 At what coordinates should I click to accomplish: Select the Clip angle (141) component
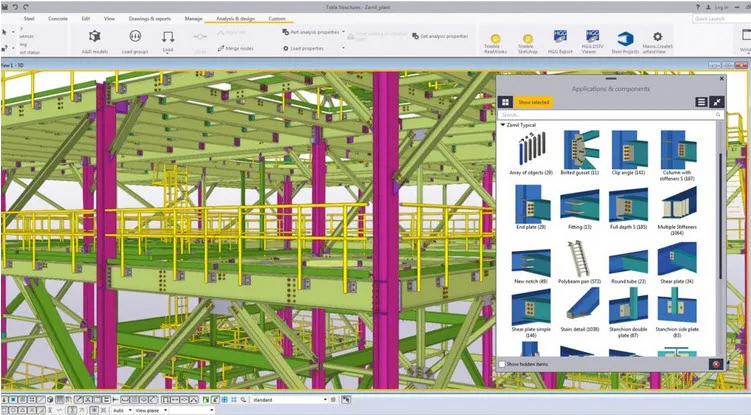(628, 153)
